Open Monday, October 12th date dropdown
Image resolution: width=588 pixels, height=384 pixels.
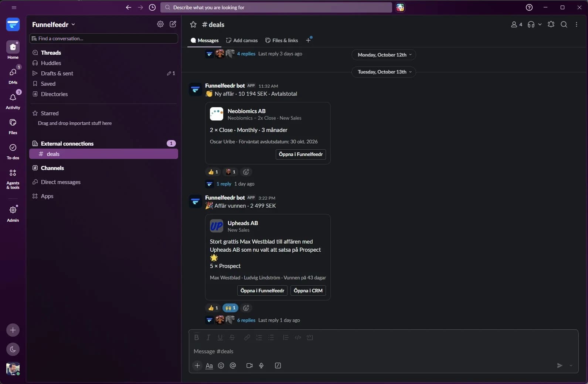(x=384, y=55)
